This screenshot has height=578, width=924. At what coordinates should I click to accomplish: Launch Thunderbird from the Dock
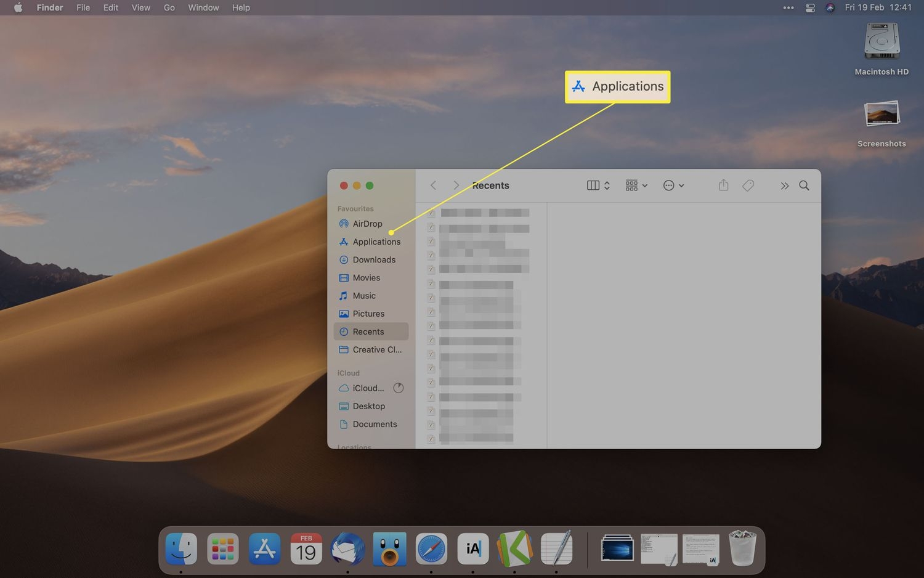(348, 548)
